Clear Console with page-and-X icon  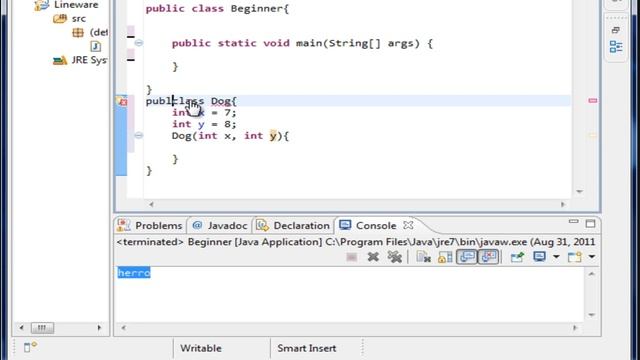pos(423,257)
